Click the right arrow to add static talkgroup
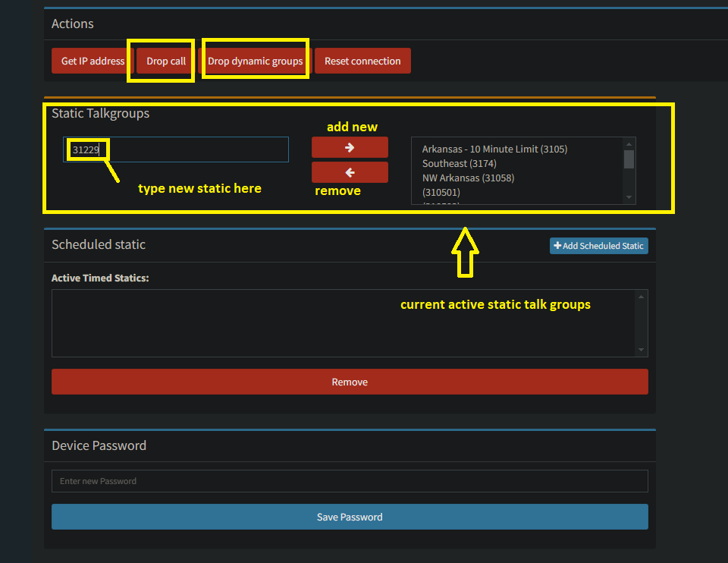 tap(350, 146)
